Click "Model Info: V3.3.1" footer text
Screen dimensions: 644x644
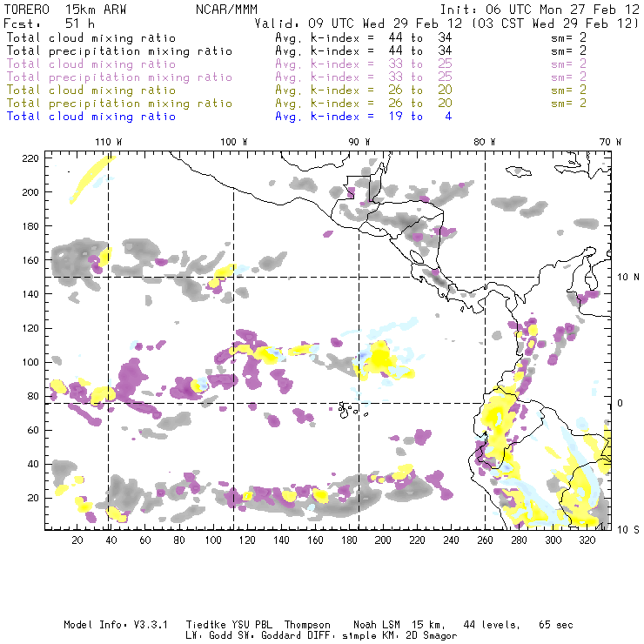coord(116,625)
